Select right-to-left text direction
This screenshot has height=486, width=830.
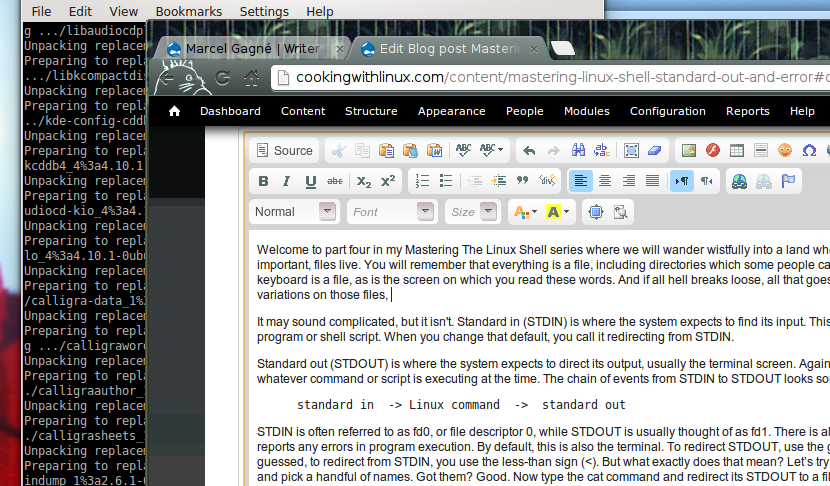(706, 181)
